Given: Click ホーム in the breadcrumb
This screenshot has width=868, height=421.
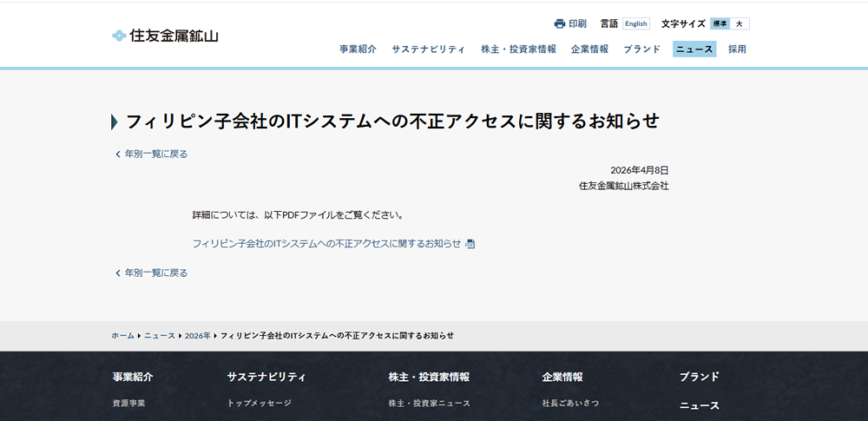Looking at the screenshot, I should click(122, 335).
